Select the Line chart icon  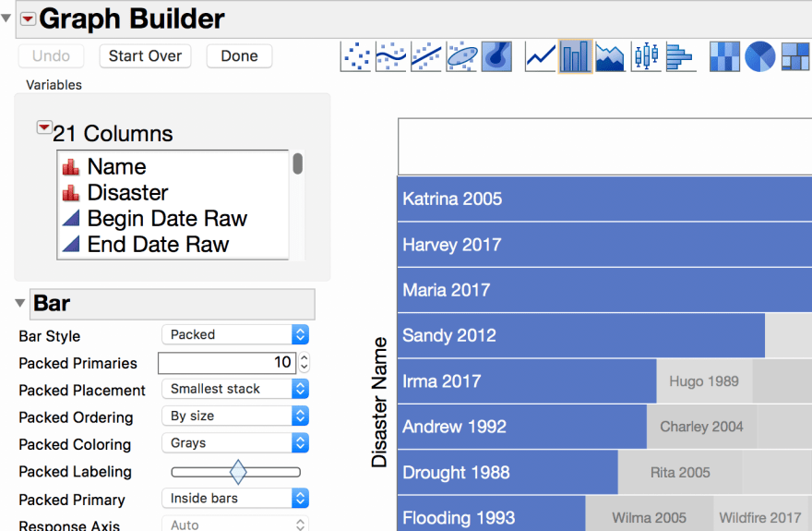pyautogui.click(x=541, y=57)
